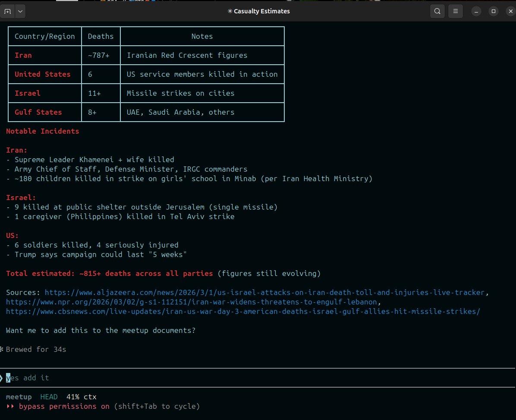
Task: Click the "Notable Incidents" heading
Action: (x=42, y=131)
